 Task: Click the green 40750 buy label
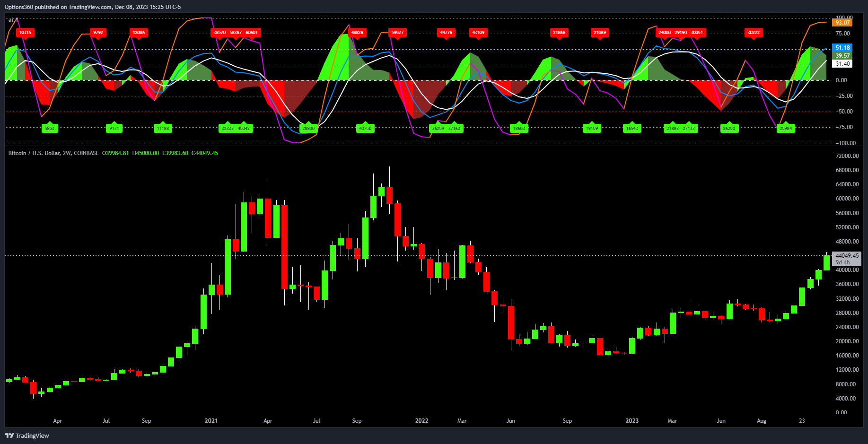(x=365, y=128)
